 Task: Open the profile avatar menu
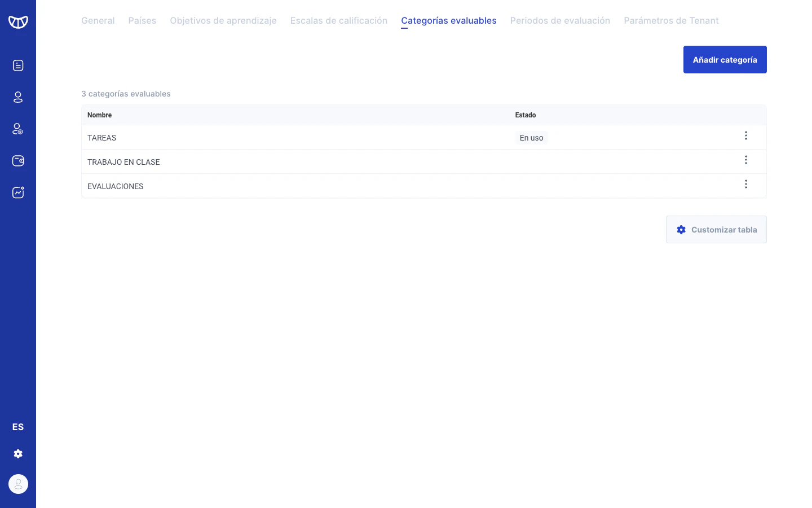[x=18, y=484]
